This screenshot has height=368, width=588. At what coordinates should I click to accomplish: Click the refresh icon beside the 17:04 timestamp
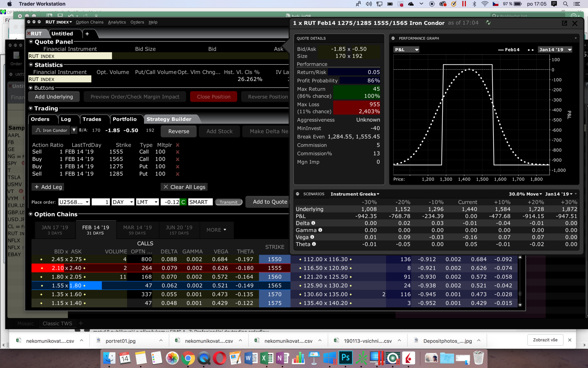(488, 23)
